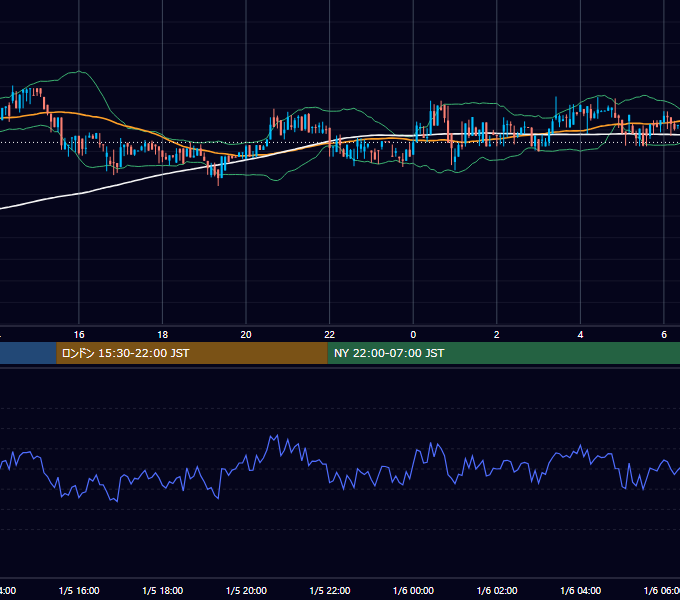The width and height of the screenshot is (680, 600).
Task: Click the 18 hour label on the time axis
Action: coord(163,335)
